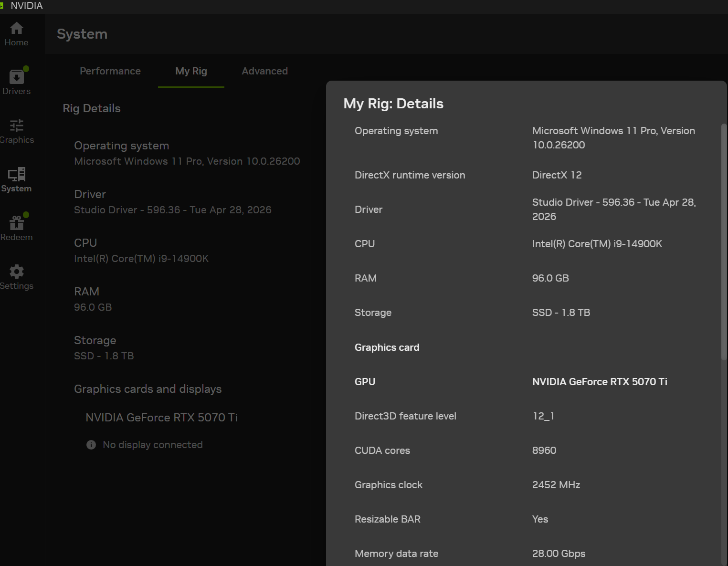The width and height of the screenshot is (728, 566).
Task: Click the "2452 MHz" clock value
Action: [x=556, y=485]
